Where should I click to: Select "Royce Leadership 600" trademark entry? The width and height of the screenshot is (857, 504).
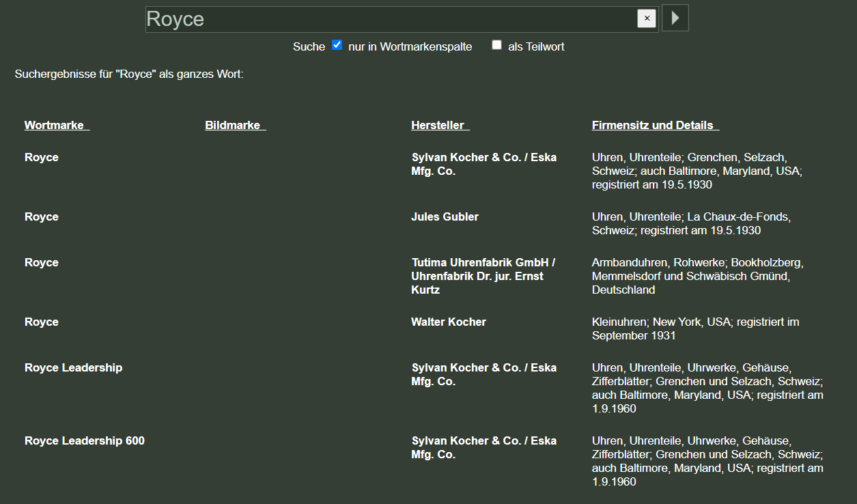pos(85,440)
